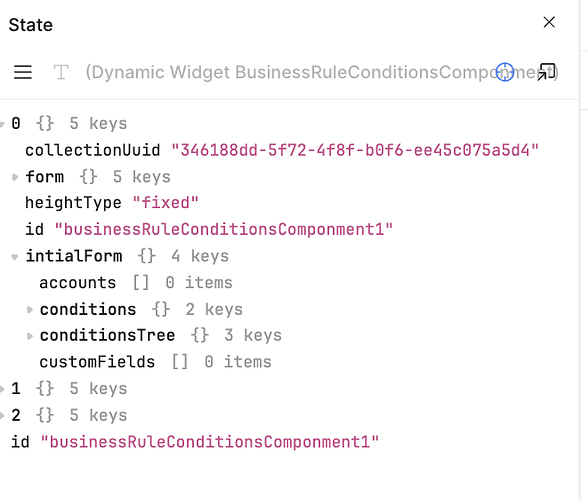Select the customFields array row
This screenshot has height=500, width=588.
coord(155,362)
